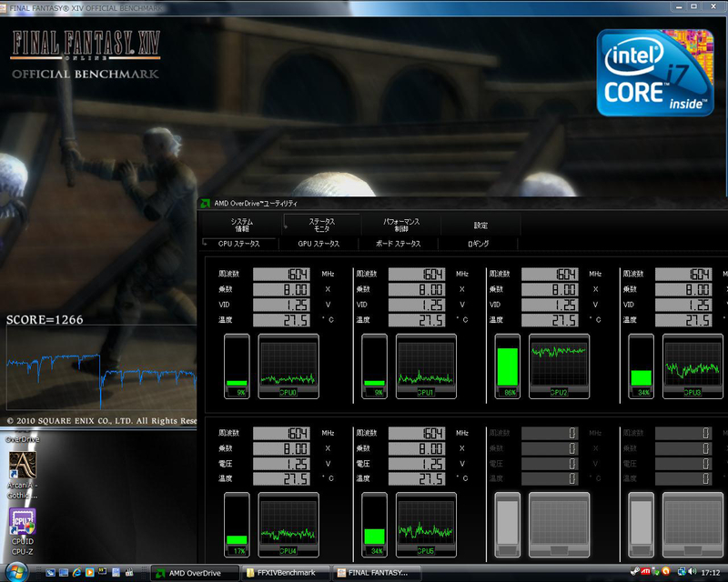Click the Final Fantasy XIV Online logo
Screen dimensions: 728x582
[86, 45]
